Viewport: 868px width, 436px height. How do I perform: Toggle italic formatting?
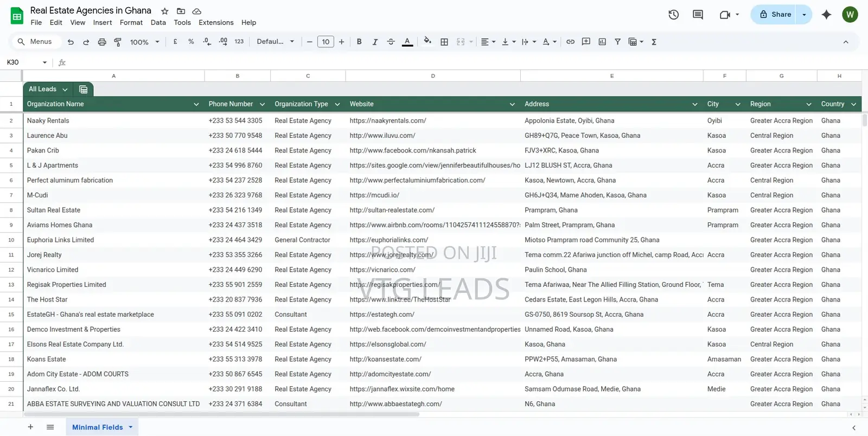(x=375, y=42)
